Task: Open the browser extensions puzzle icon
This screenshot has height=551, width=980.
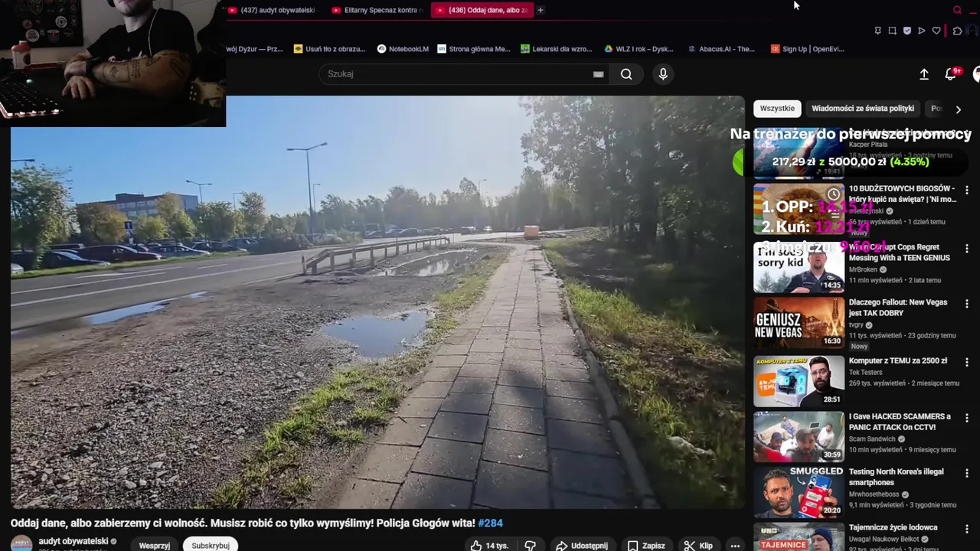Action: tap(957, 31)
